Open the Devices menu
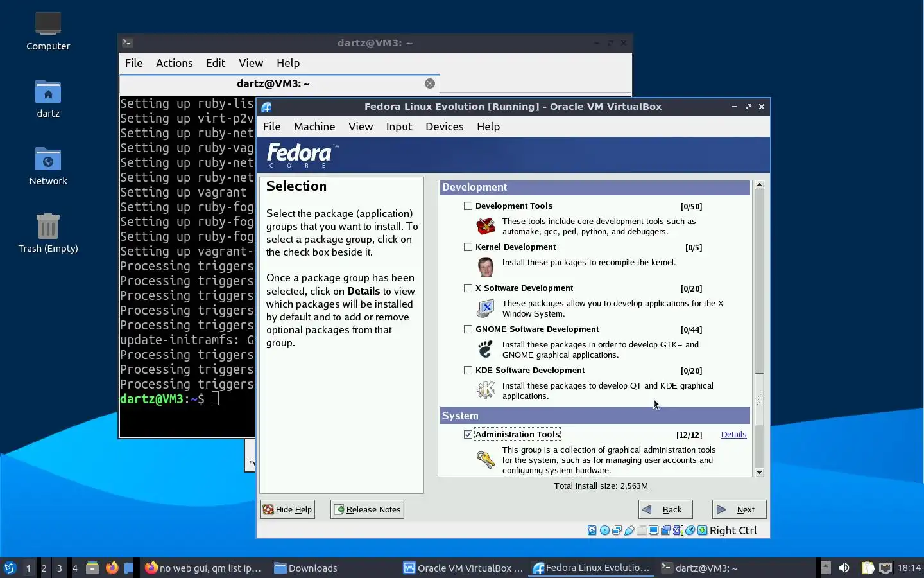Image resolution: width=924 pixels, height=578 pixels. pos(444,127)
